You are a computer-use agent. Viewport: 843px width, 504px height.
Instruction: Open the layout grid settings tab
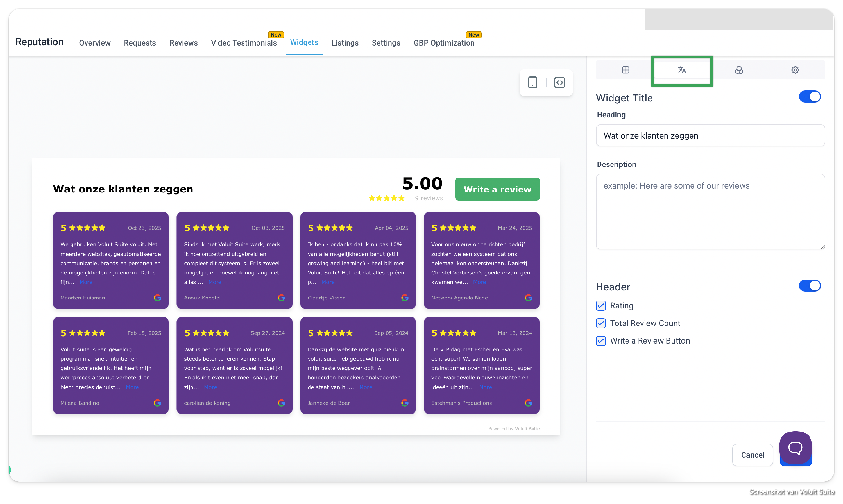point(625,70)
